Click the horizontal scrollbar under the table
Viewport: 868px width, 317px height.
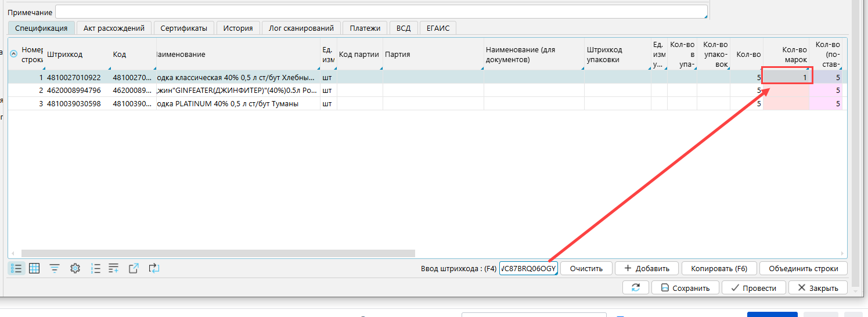click(218, 254)
